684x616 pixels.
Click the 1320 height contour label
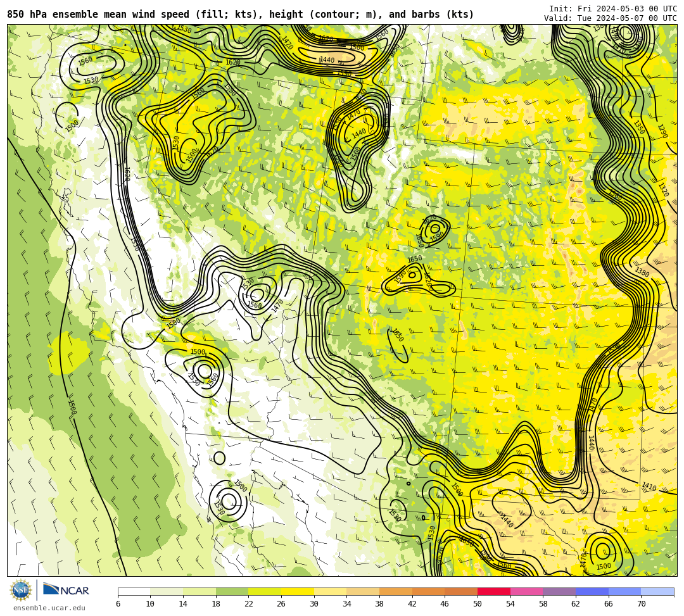(x=663, y=190)
